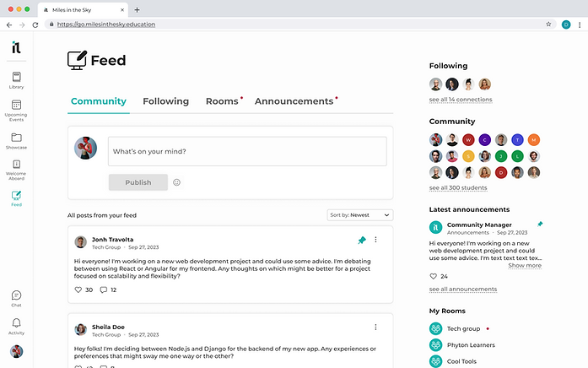Screen dimensions: 588x368
Task: Click the emoji picker smiley icon
Action: pos(177,182)
